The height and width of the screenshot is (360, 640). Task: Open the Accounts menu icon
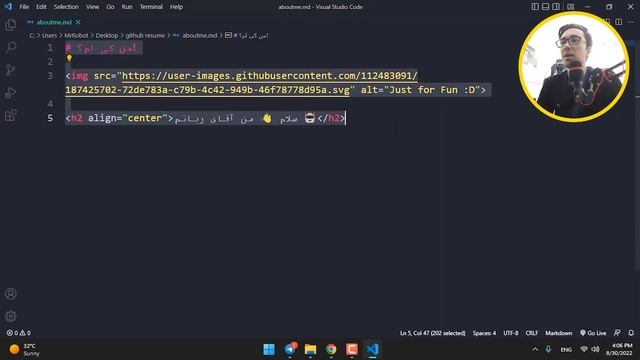[11, 293]
